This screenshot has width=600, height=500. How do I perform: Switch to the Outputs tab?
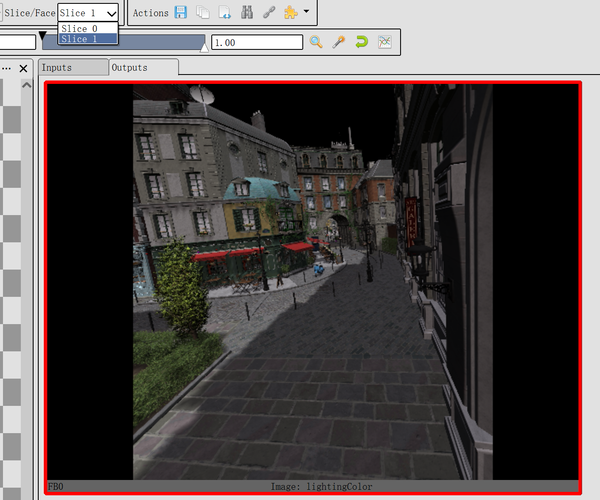tap(143, 67)
